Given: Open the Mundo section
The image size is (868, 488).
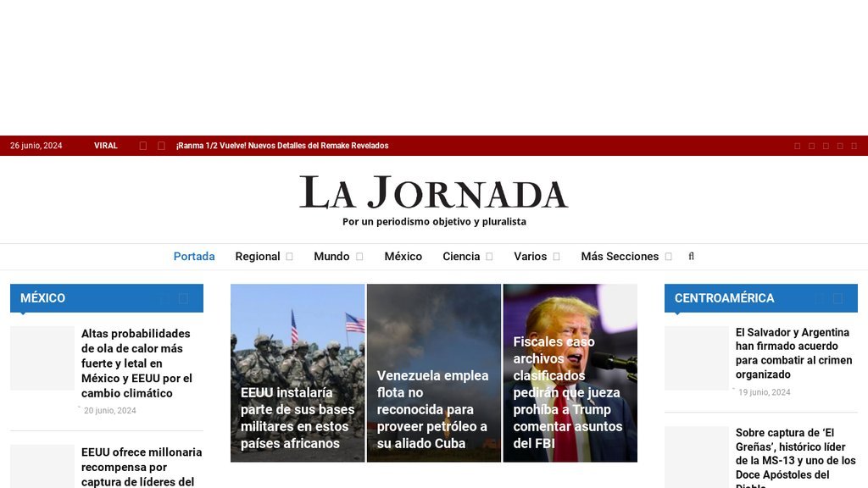Looking at the screenshot, I should coord(331,256).
